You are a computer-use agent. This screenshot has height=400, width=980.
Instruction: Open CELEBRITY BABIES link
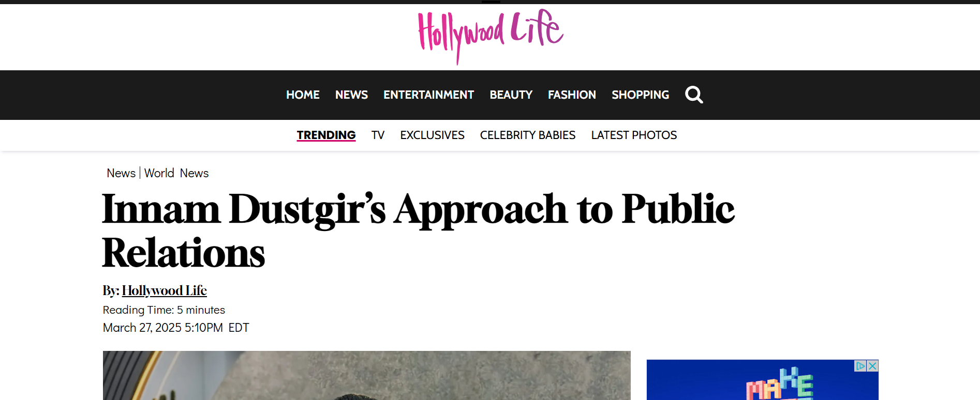(x=527, y=135)
